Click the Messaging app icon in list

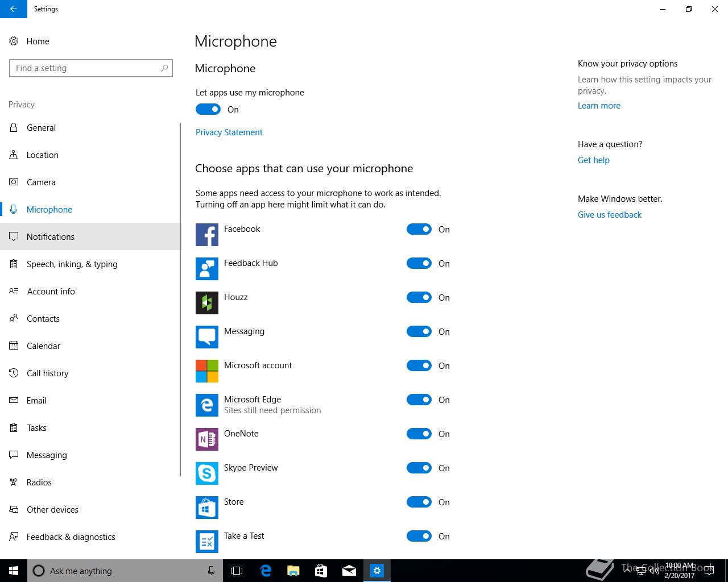[207, 337]
